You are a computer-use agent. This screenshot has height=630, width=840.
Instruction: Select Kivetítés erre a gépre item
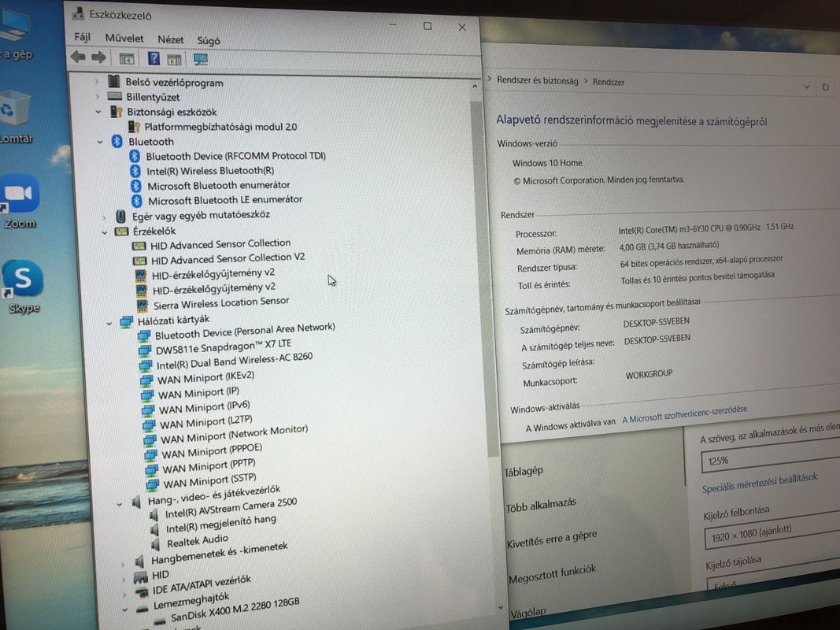click(552, 539)
